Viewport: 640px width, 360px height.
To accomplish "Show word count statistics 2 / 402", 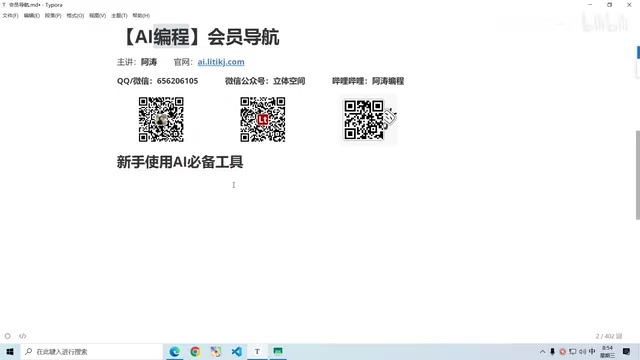I will (x=609, y=336).
